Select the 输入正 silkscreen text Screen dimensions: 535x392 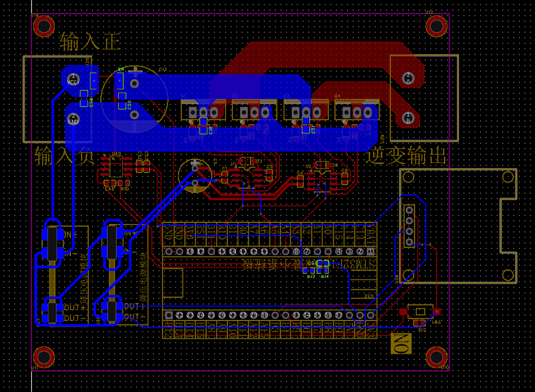(90, 42)
